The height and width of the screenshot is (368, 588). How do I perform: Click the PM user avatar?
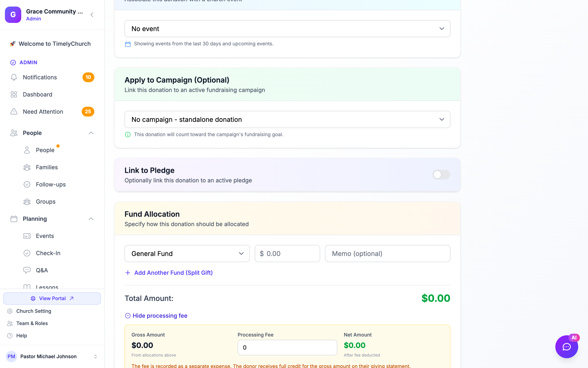point(11,356)
